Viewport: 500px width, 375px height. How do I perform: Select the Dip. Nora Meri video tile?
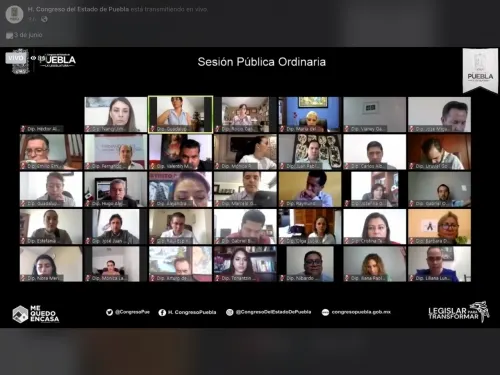tap(51, 264)
